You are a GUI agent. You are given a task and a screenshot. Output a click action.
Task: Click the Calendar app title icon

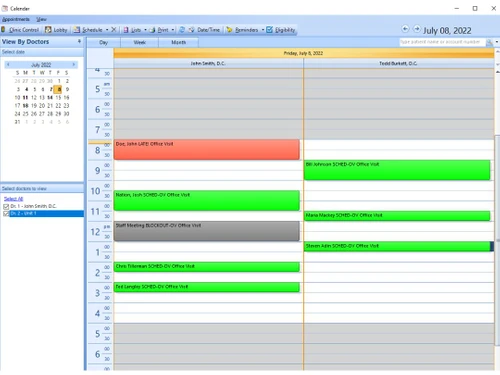click(5, 8)
